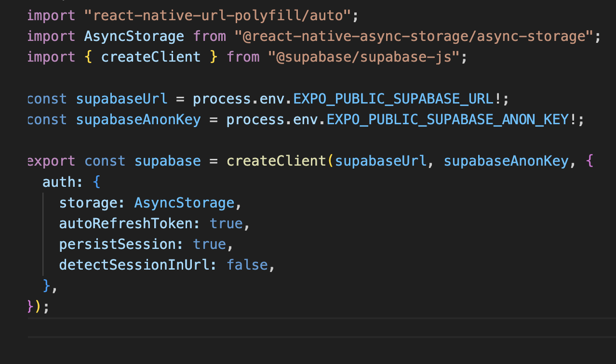Select the autoRefreshToken true value
This screenshot has width=616, height=364.
(226, 223)
